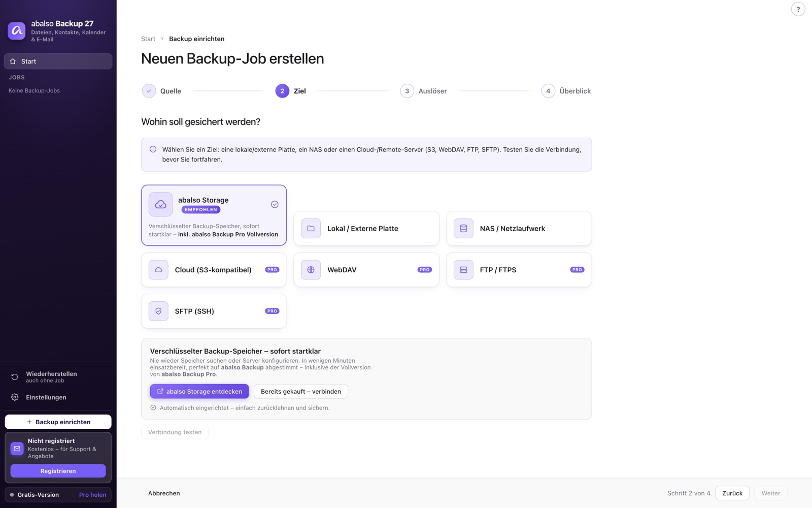Click the Neuen Backup-Job erstellen title
The height and width of the screenshot is (508, 812).
(232, 58)
